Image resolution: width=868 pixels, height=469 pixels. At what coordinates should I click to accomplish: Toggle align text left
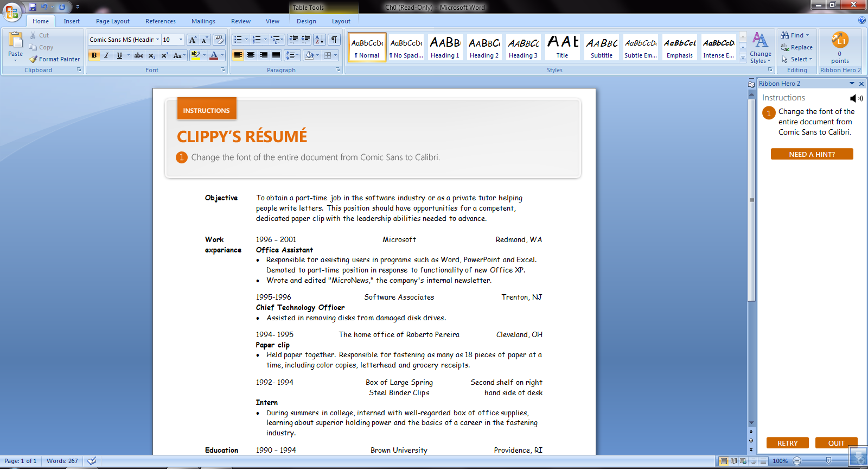(x=238, y=55)
